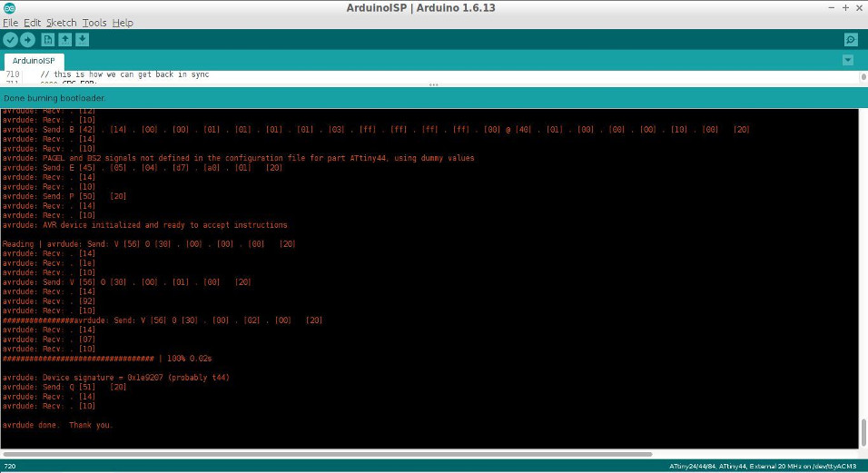Viewport: 868px width, 473px height.
Task: Open a sketch with the Open icon
Action: tap(65, 40)
